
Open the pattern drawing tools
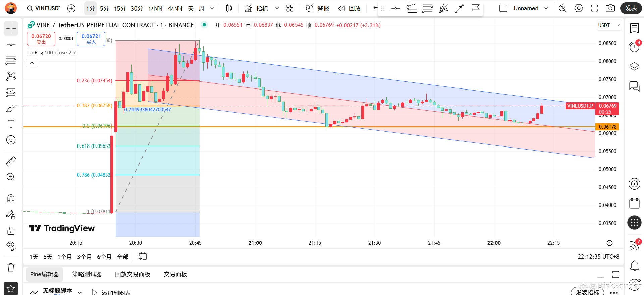click(x=11, y=76)
